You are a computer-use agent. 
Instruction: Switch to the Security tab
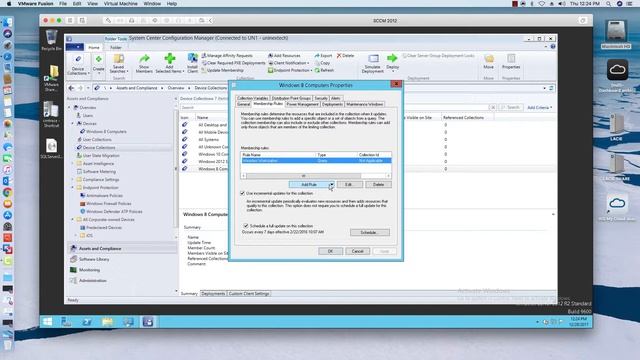coord(321,98)
